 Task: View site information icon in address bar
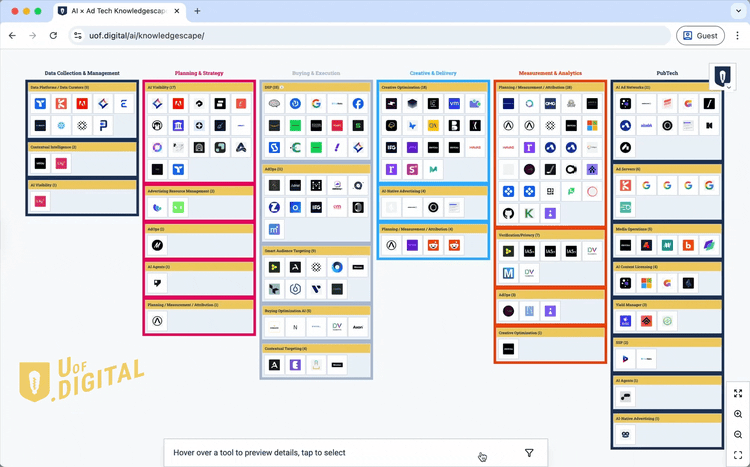[78, 35]
